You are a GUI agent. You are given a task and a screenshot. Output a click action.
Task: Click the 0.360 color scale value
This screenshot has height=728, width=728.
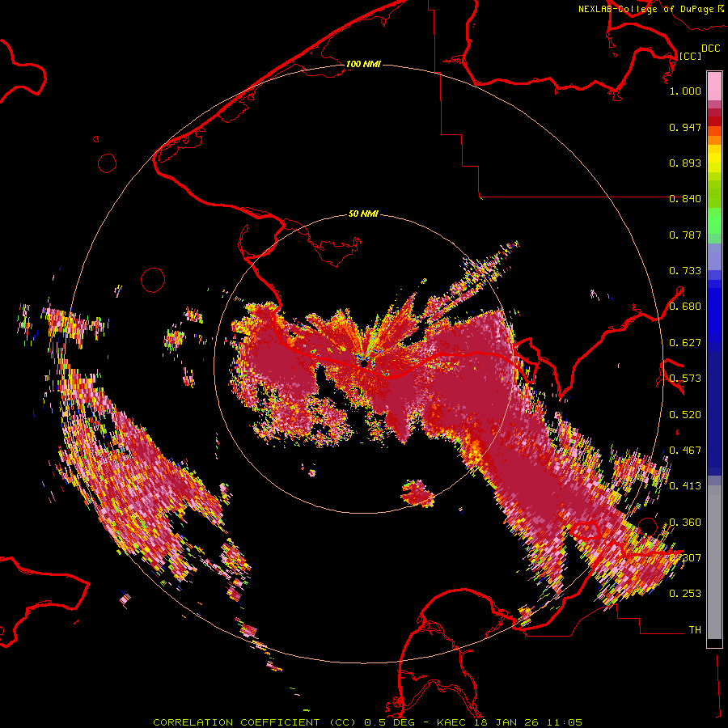pos(685,523)
